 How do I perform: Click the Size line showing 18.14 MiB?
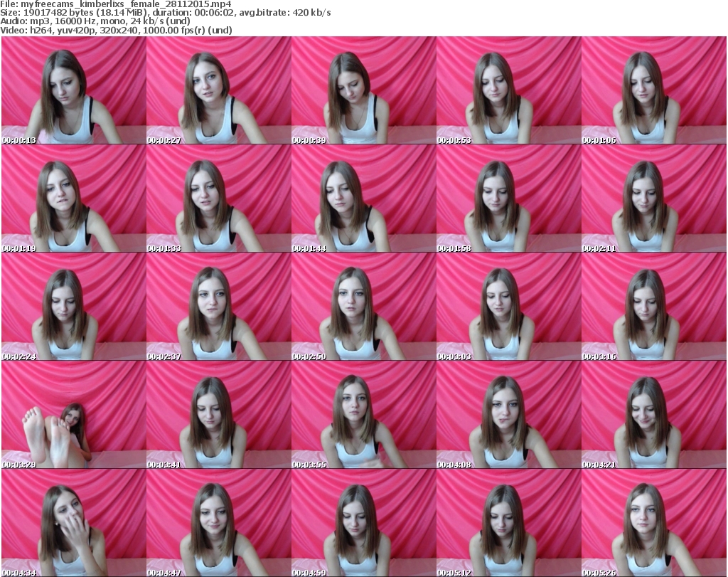(x=165, y=13)
